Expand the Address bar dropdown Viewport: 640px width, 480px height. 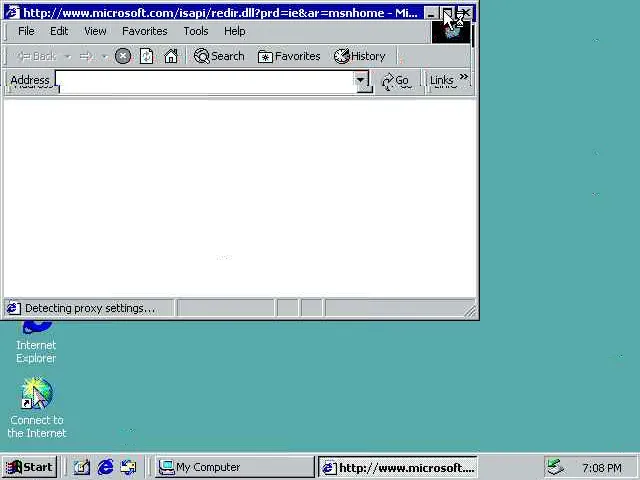[361, 80]
